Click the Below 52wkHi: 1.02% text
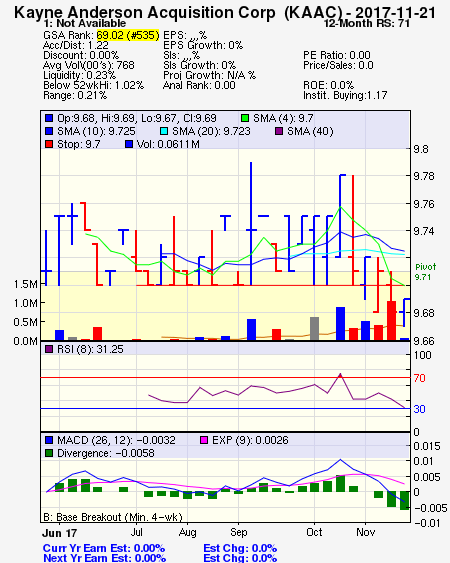This screenshot has height=563, width=450. click(93, 85)
